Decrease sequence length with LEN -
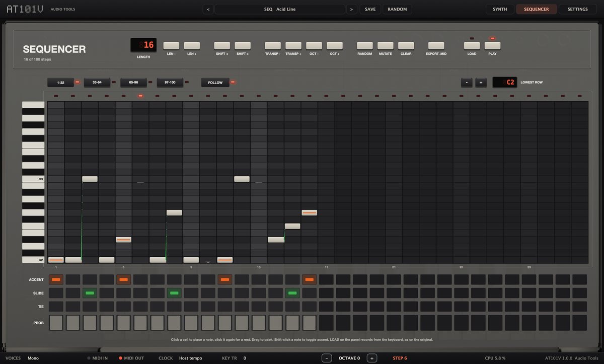 (x=171, y=46)
